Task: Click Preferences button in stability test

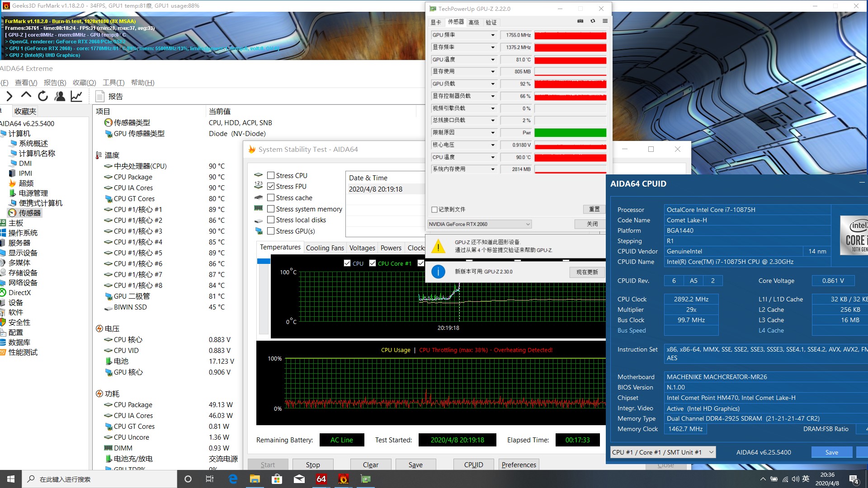Action: click(519, 465)
